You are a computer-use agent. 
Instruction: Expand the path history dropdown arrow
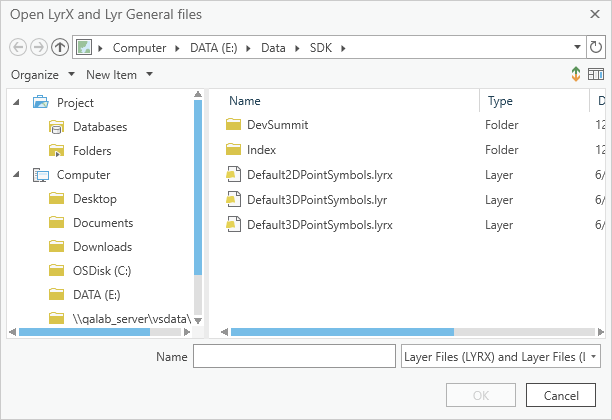577,47
